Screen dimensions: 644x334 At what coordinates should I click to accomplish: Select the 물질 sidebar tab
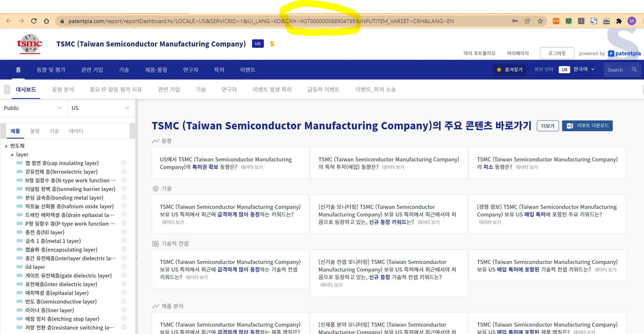[35, 131]
